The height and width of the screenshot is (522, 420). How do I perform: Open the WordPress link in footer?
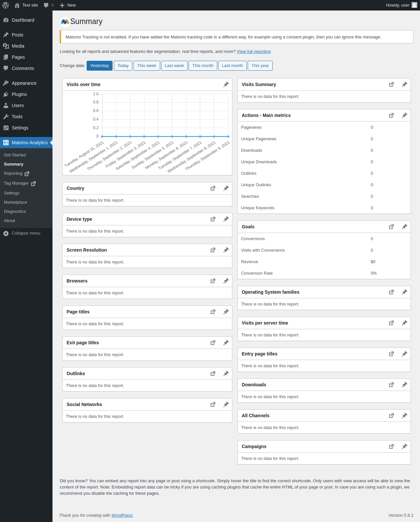tap(122, 515)
